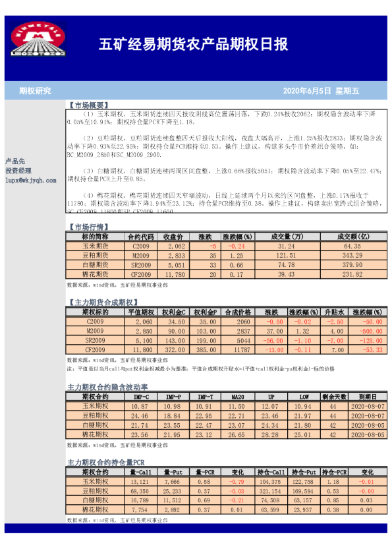Click the 权利金P column header
Viewport: 392px width, 555px height.
(x=205, y=312)
